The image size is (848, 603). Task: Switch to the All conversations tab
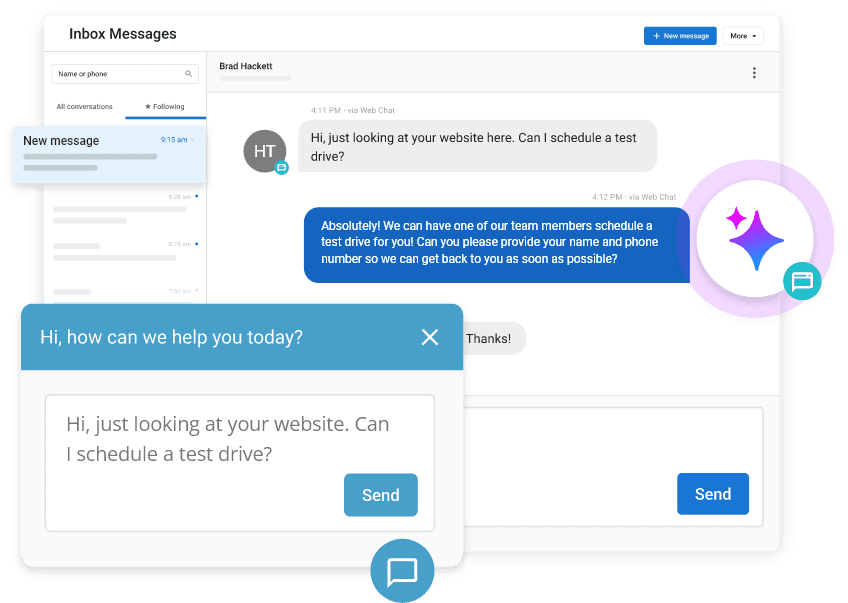(84, 106)
